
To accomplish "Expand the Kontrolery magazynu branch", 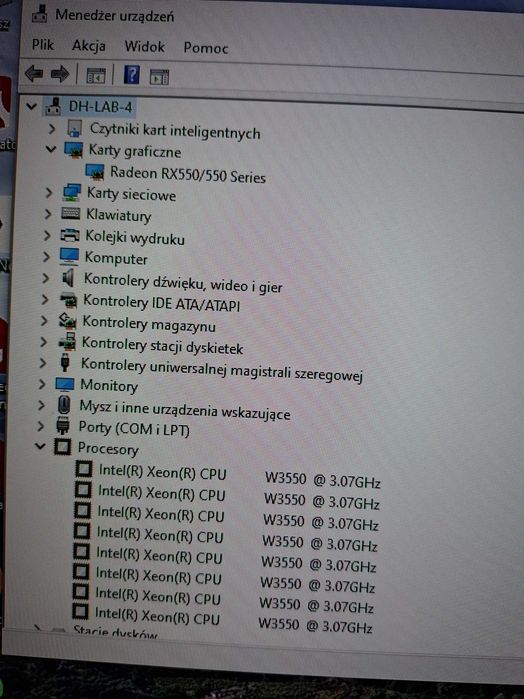I will pyautogui.click(x=44, y=321).
